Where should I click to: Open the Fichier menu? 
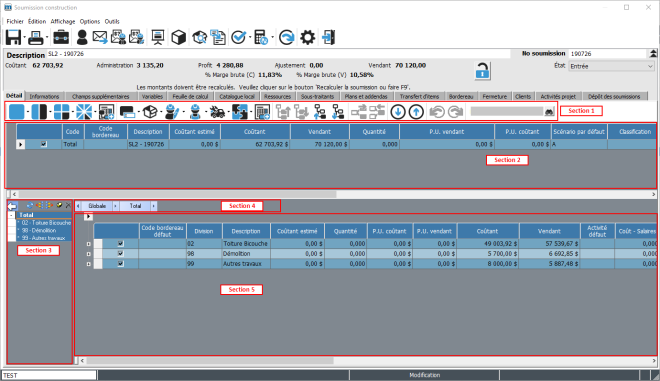15,21
